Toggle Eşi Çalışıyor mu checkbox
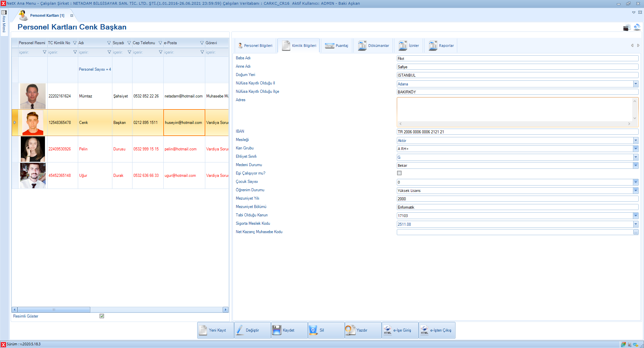This screenshot has width=644, height=348. [399, 173]
